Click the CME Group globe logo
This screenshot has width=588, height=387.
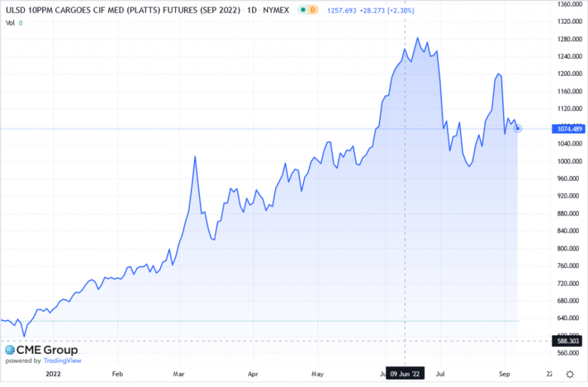[9, 350]
